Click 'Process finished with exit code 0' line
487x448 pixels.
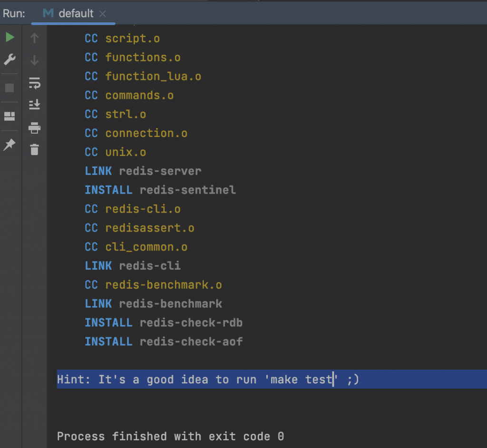point(170,436)
